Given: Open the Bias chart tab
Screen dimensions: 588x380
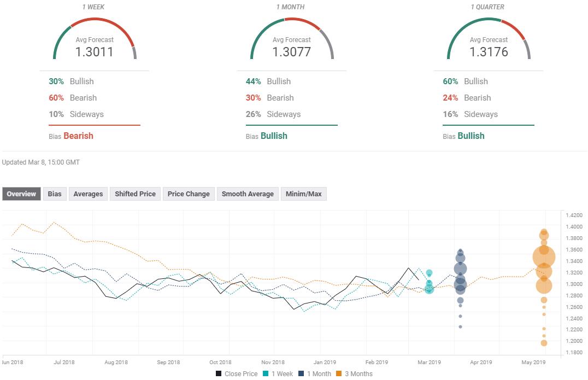Looking at the screenshot, I should [x=55, y=194].
